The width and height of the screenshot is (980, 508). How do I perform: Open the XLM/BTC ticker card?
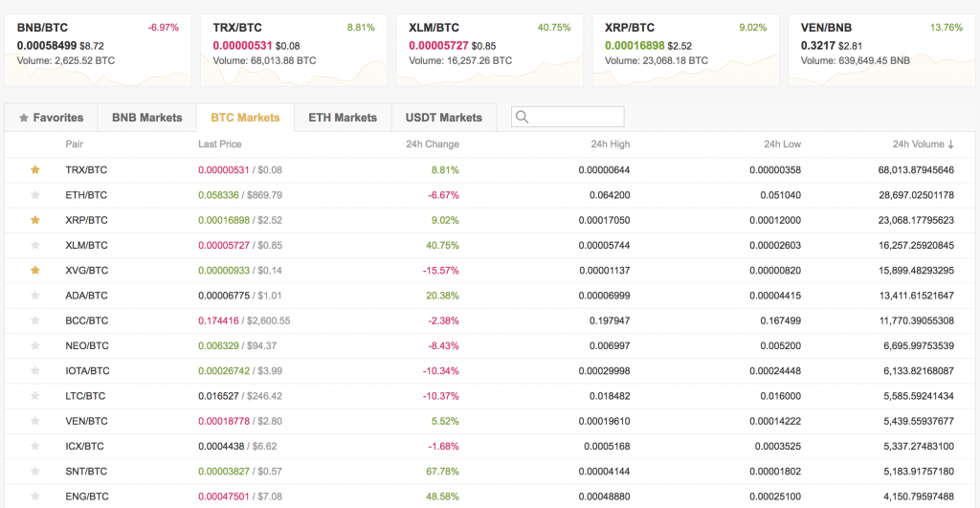point(490,51)
